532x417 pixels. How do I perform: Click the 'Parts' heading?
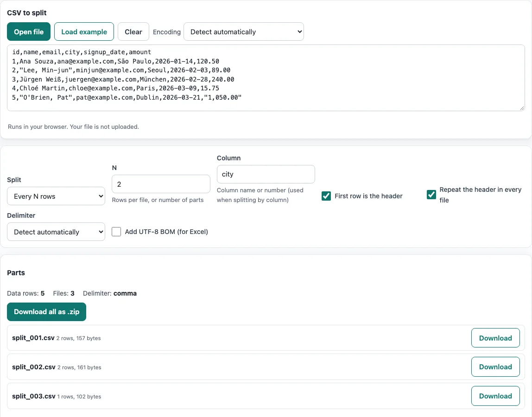pyautogui.click(x=16, y=273)
